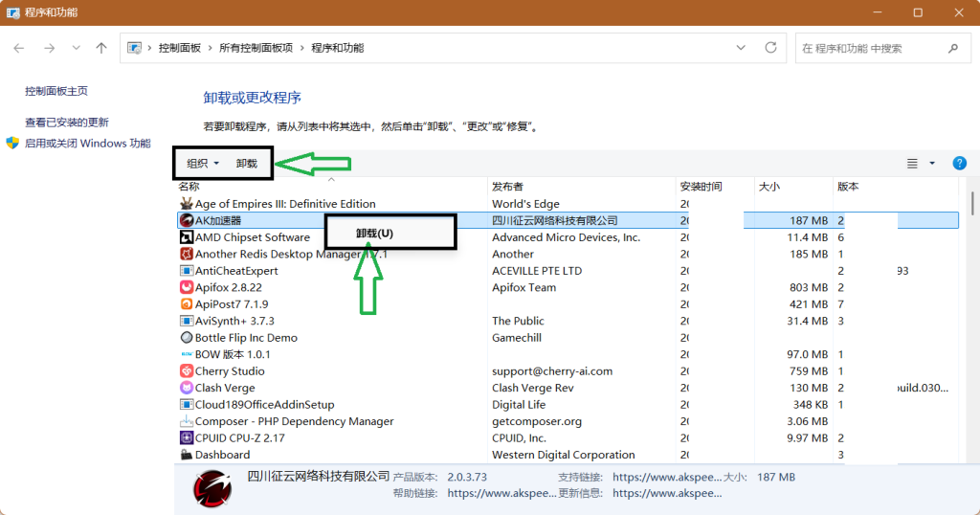Click the Bottle Flip Inc Demo icon
980x515 pixels.
[x=187, y=338]
